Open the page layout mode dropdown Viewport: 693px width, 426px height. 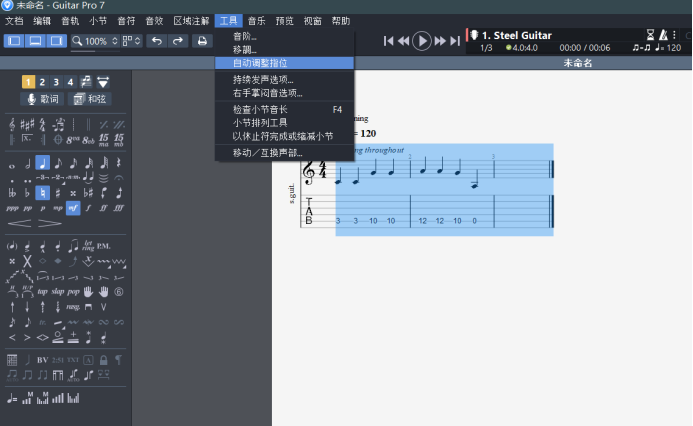pos(132,41)
